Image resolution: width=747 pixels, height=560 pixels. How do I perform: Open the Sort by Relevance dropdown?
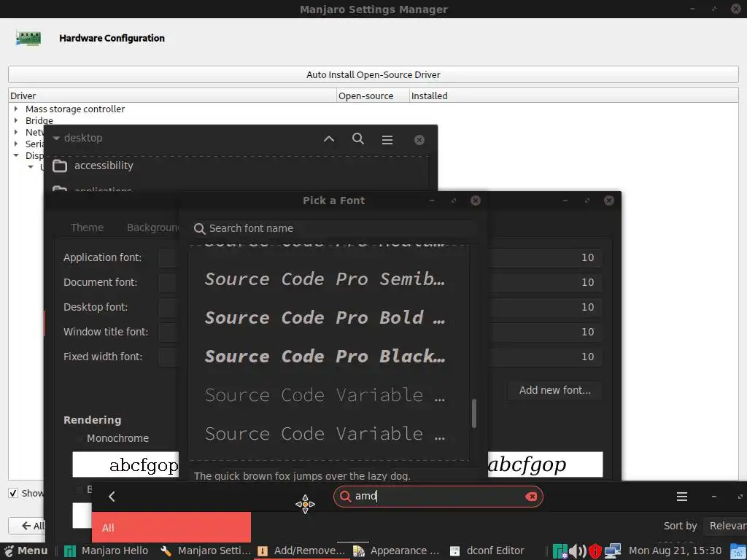[x=725, y=526]
